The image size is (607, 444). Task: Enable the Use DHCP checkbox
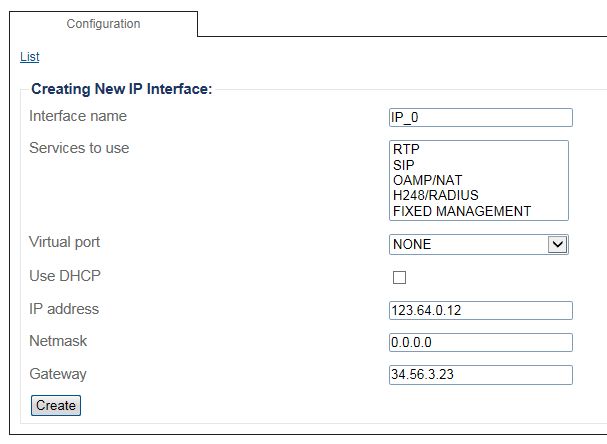(x=399, y=277)
